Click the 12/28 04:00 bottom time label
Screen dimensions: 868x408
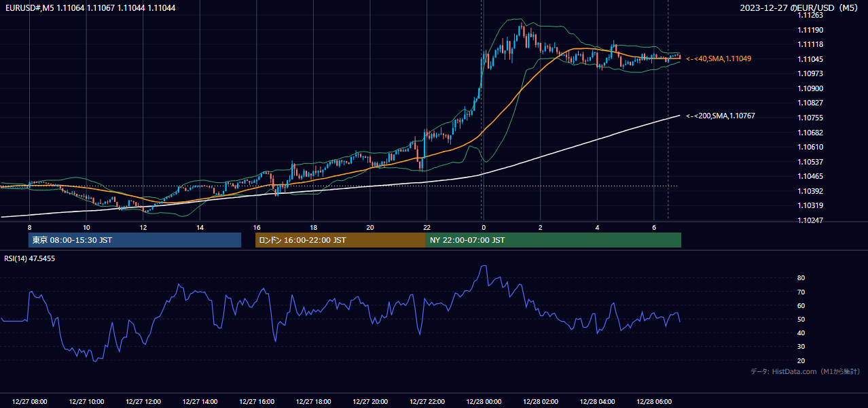point(597,402)
